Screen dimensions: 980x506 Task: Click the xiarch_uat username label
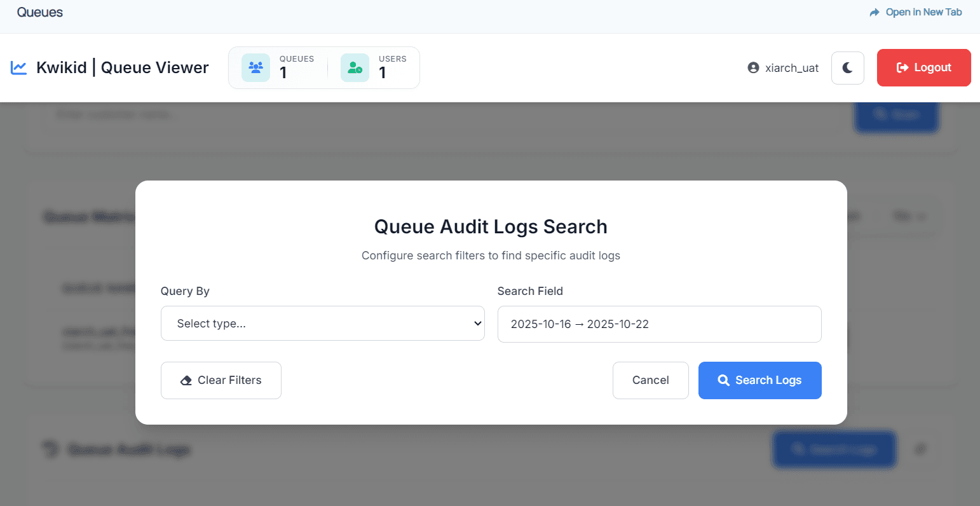[x=792, y=68]
